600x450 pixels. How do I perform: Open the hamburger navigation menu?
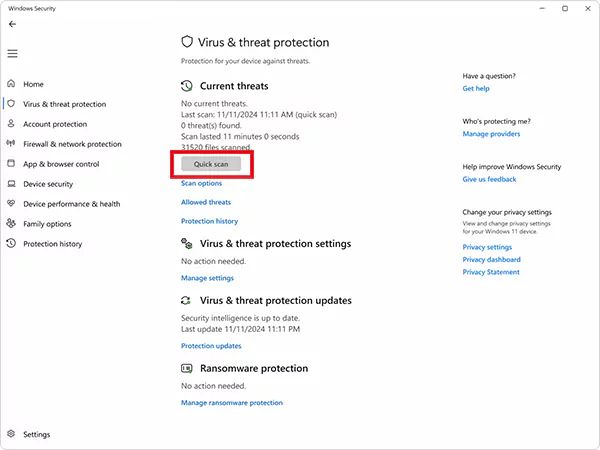(x=12, y=54)
